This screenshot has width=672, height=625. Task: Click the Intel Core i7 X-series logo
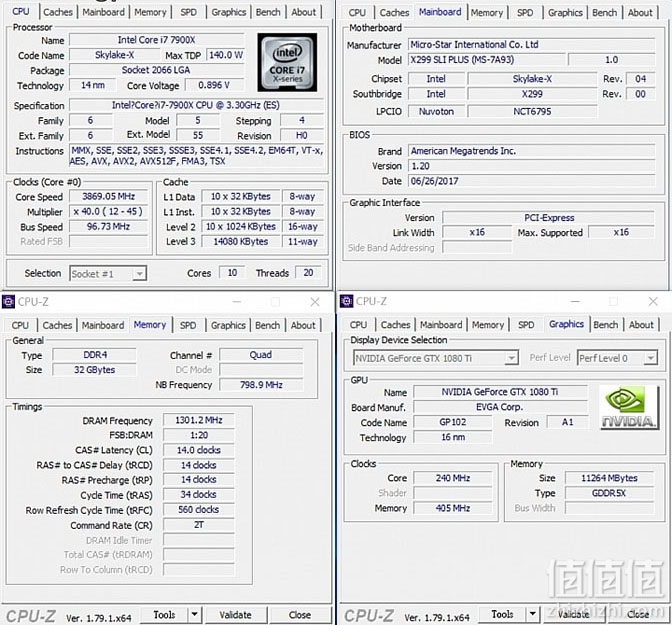pos(287,62)
